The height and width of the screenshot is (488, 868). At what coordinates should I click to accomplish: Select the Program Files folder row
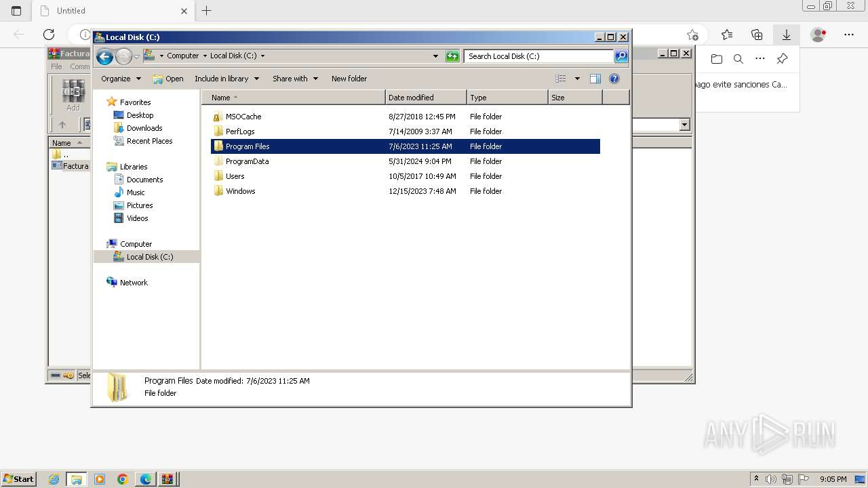point(406,146)
